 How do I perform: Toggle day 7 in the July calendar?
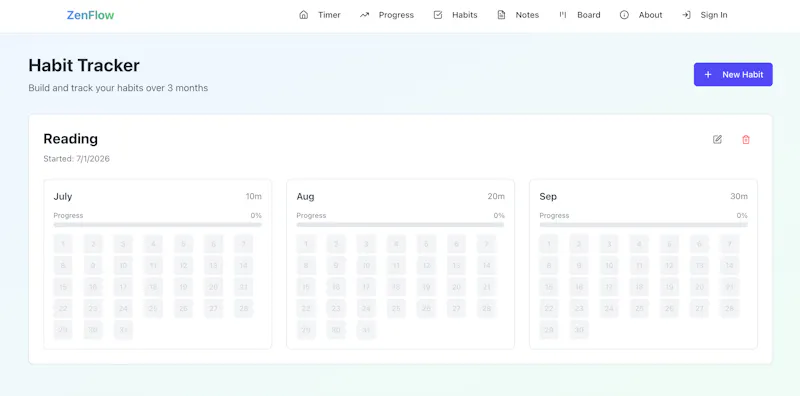click(243, 244)
